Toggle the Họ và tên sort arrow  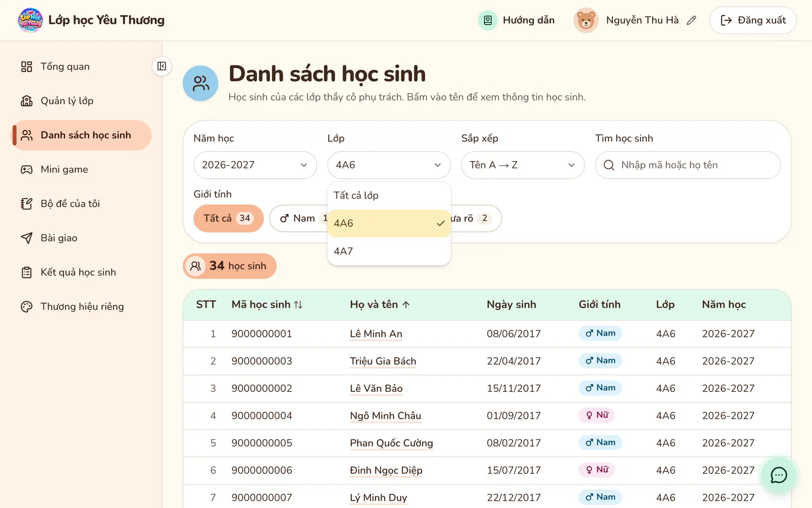(406, 305)
